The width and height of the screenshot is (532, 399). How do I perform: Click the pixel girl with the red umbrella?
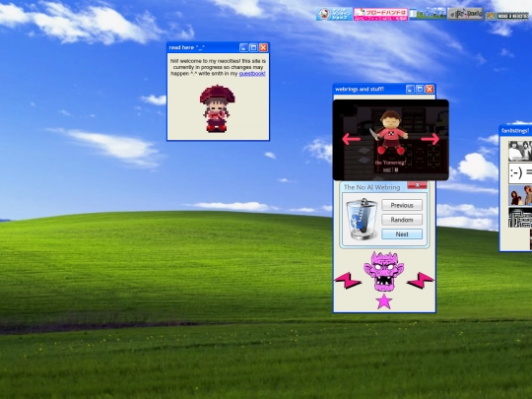click(x=217, y=108)
